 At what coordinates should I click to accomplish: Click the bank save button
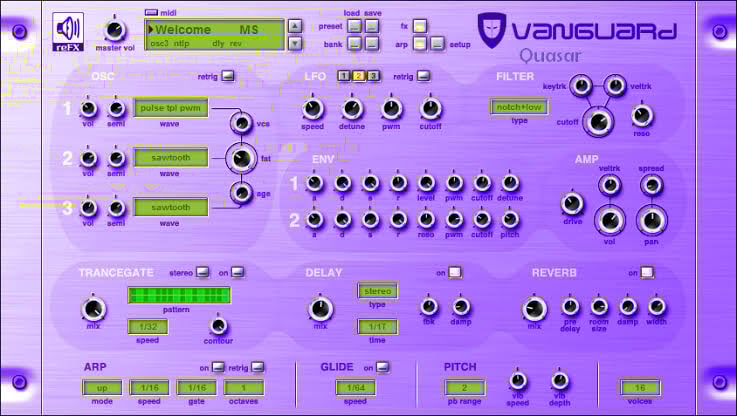pyautogui.click(x=371, y=44)
